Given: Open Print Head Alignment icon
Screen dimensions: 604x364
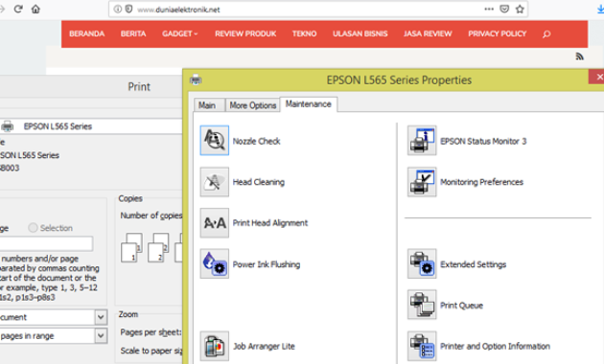Looking at the screenshot, I should coord(214,223).
